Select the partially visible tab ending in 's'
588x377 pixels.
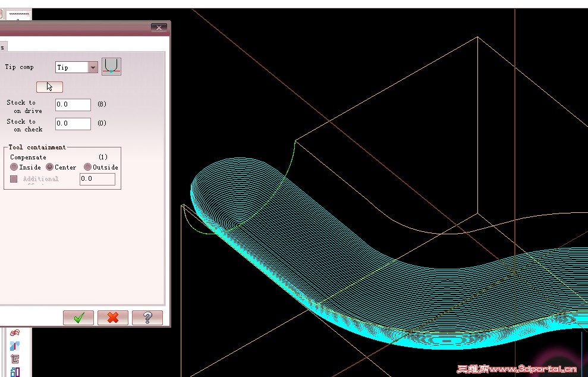(x=2, y=47)
